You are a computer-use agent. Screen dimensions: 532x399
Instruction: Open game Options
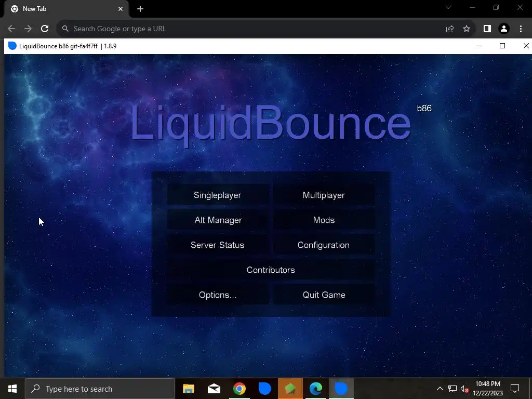point(218,295)
